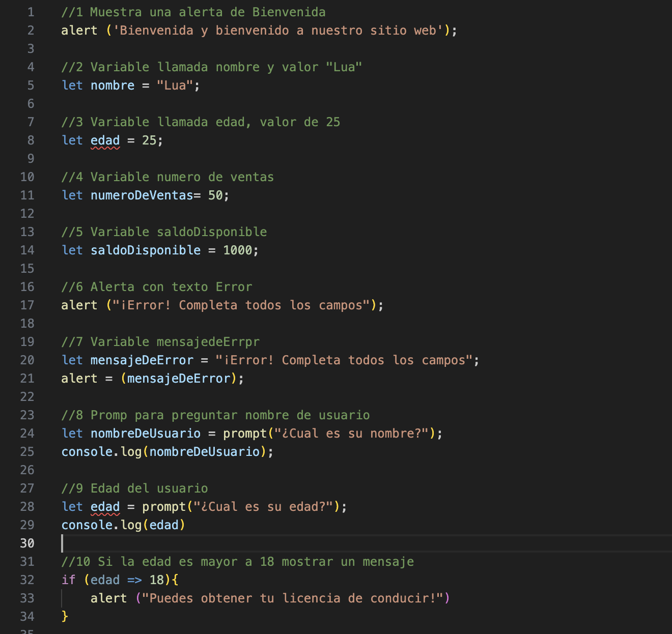Click the comment '//8 Promp para preguntar nombre de usuario'
Image resolution: width=672 pixels, height=634 pixels.
[215, 415]
